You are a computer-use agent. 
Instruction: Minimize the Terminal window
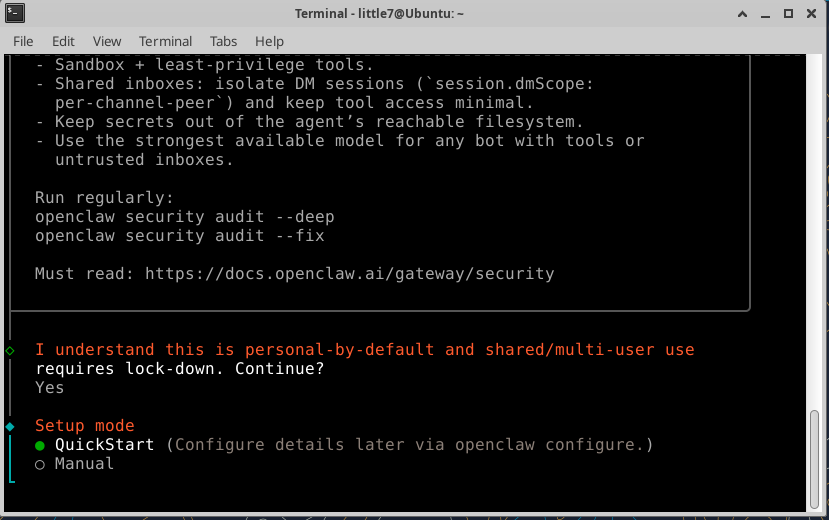(765, 14)
